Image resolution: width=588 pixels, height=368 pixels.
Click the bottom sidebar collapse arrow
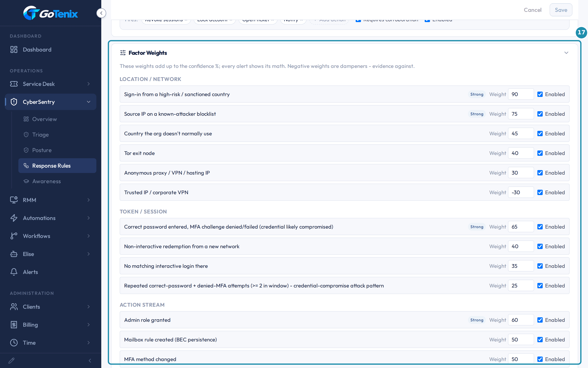(90, 361)
